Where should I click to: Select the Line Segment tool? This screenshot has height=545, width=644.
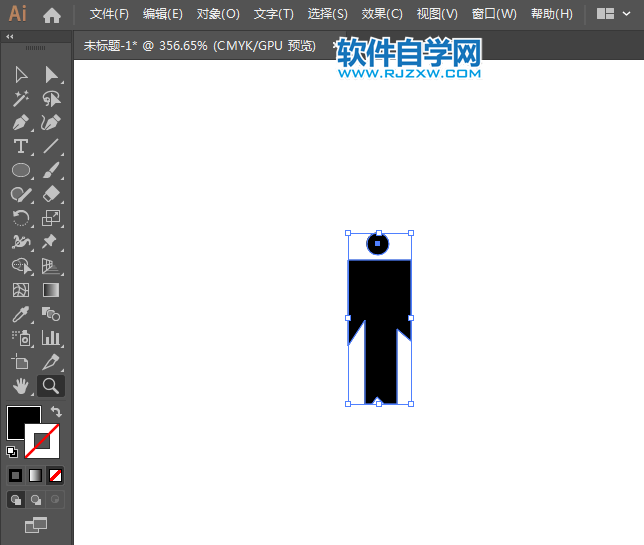click(51, 146)
